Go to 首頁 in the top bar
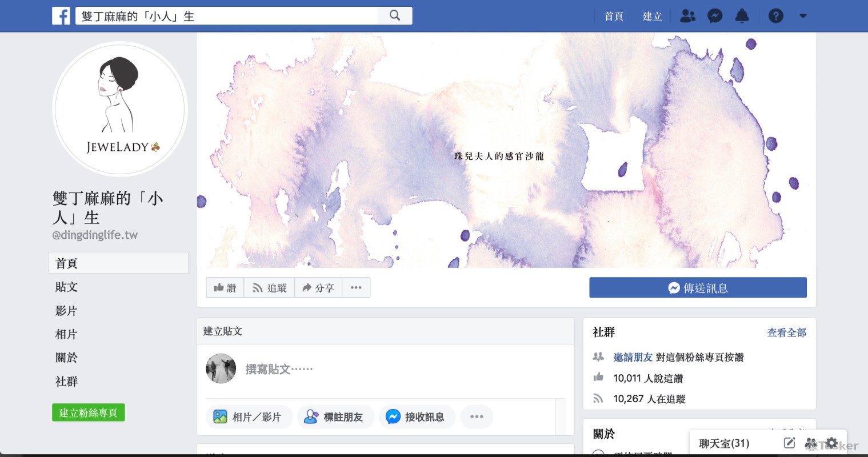 (614, 16)
